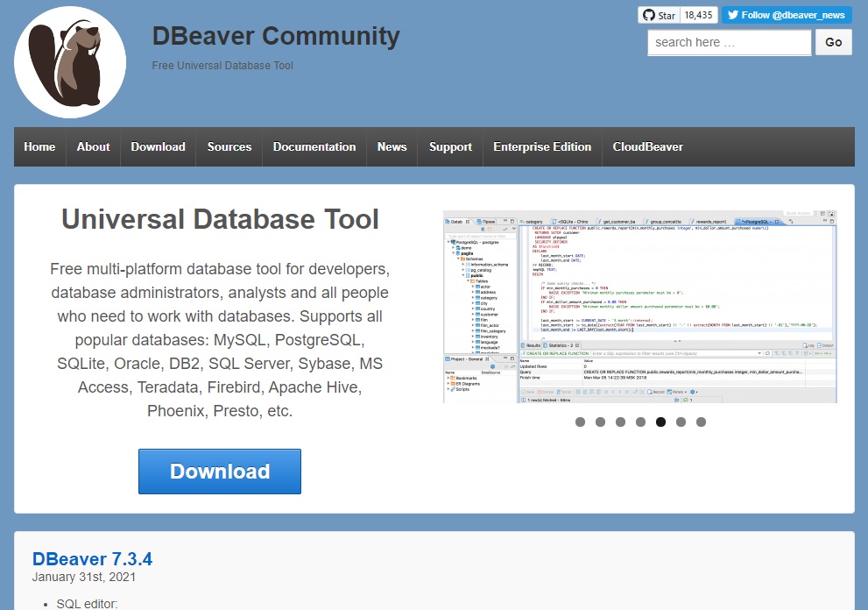Viewport: 868px width, 610px height.
Task: Select the seventh slideshow dot
Action: click(x=701, y=422)
